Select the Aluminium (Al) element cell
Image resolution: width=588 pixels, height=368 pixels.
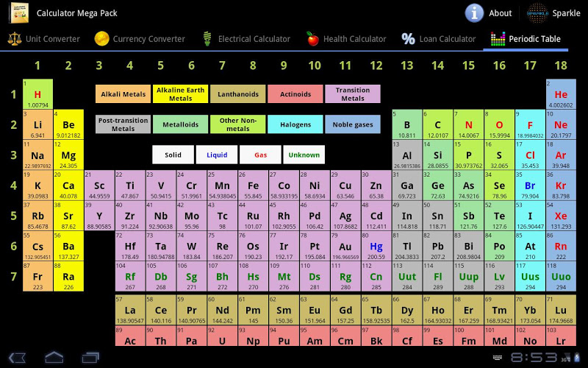[x=407, y=155]
